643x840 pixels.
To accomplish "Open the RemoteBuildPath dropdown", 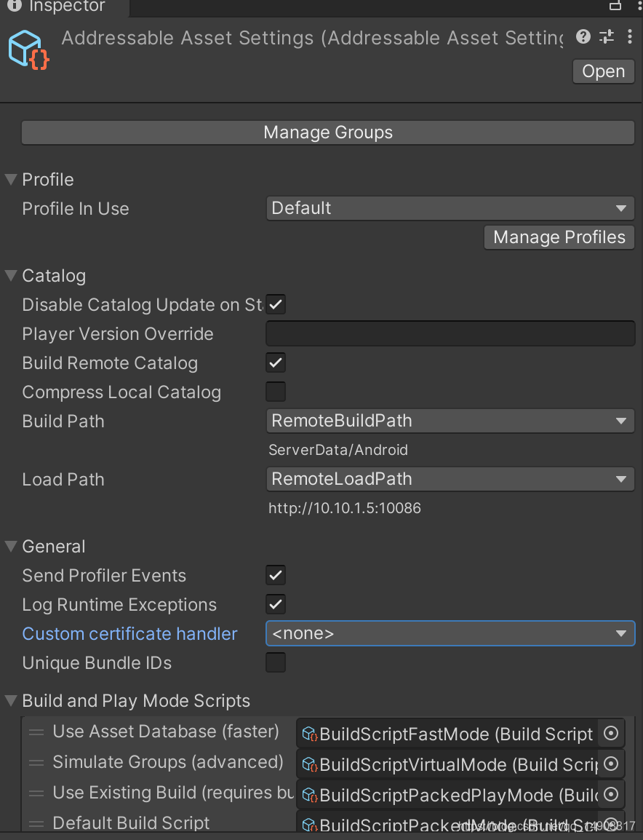I will point(450,421).
